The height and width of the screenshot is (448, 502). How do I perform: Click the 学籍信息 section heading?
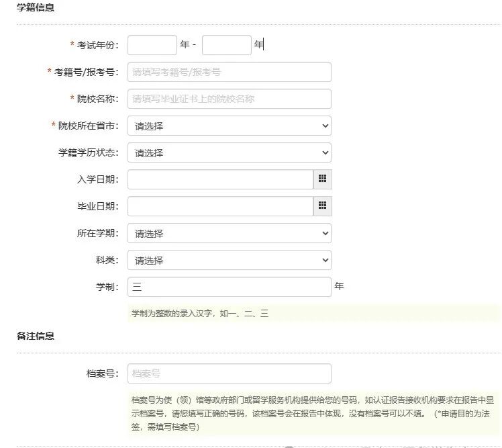(x=36, y=7)
